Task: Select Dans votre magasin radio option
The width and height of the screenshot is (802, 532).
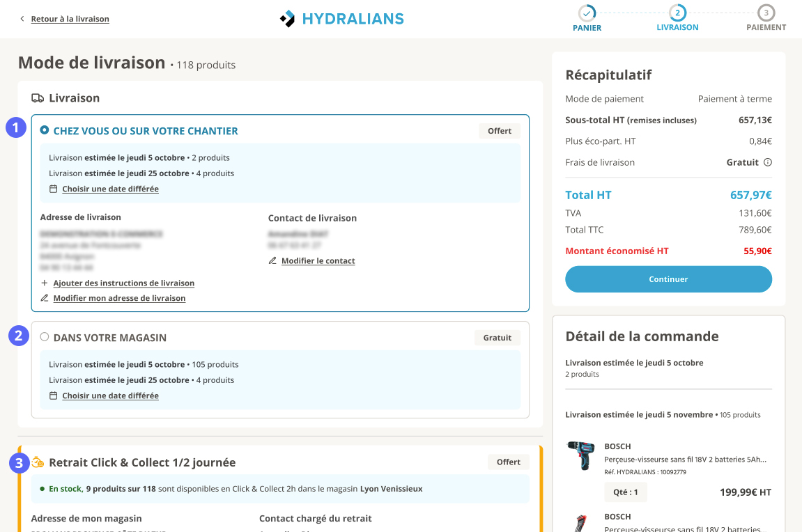Action: [45, 337]
